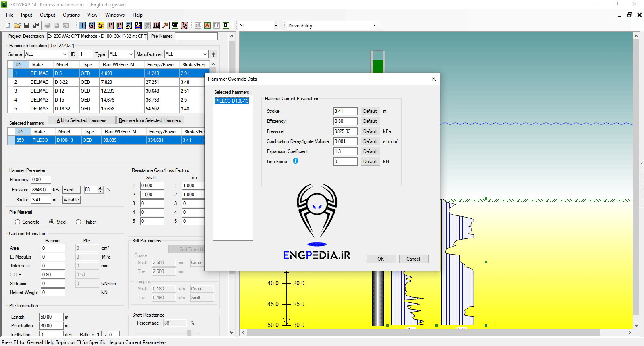Reset Expansion Coefficient with Default button

coord(370,151)
